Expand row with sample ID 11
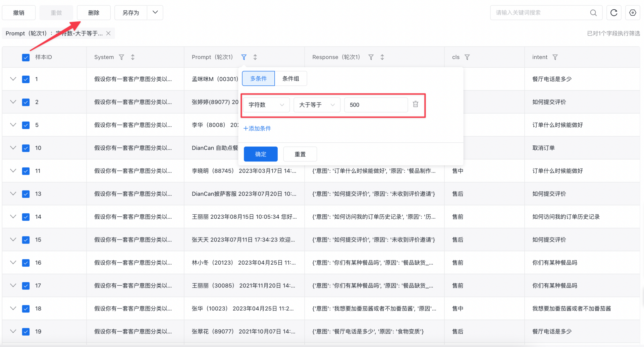 pyautogui.click(x=13, y=171)
